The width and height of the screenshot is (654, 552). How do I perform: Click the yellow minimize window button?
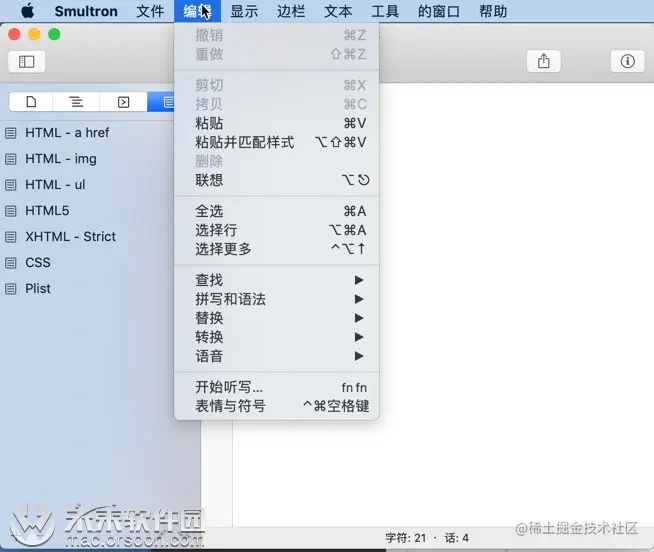(34, 34)
